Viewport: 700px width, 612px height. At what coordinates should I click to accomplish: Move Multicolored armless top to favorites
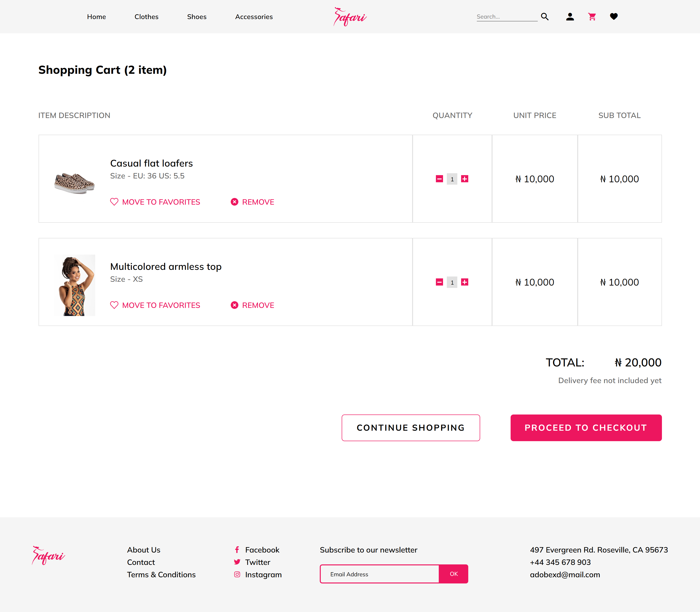(155, 305)
